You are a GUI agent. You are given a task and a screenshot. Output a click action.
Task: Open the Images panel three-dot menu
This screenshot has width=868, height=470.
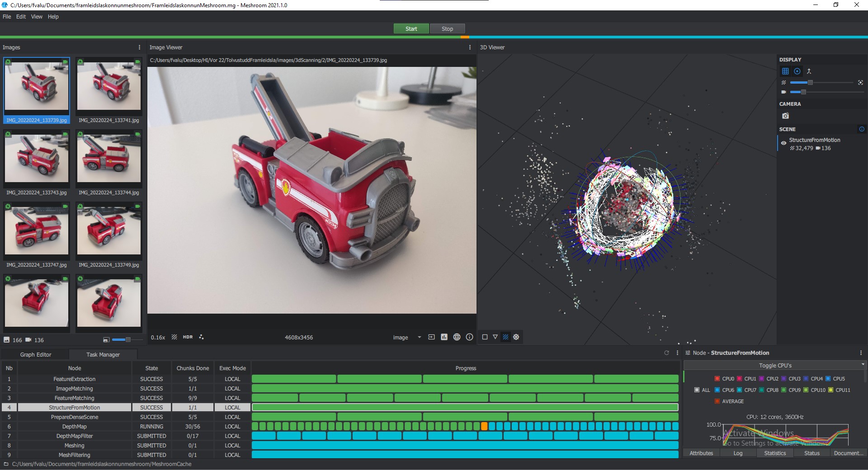pyautogui.click(x=139, y=47)
